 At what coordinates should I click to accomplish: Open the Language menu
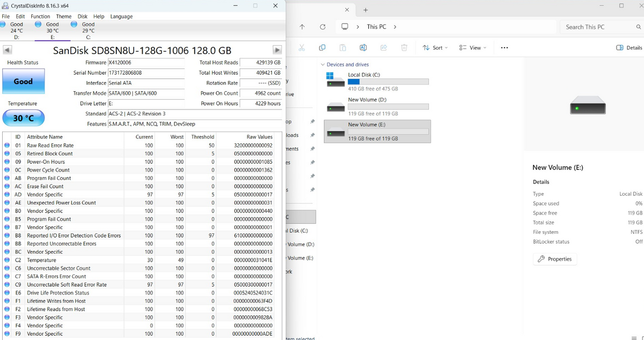[121, 17]
